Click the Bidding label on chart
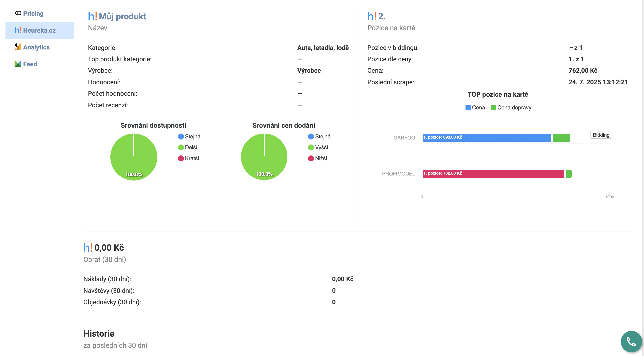The image size is (644, 356). click(x=601, y=135)
